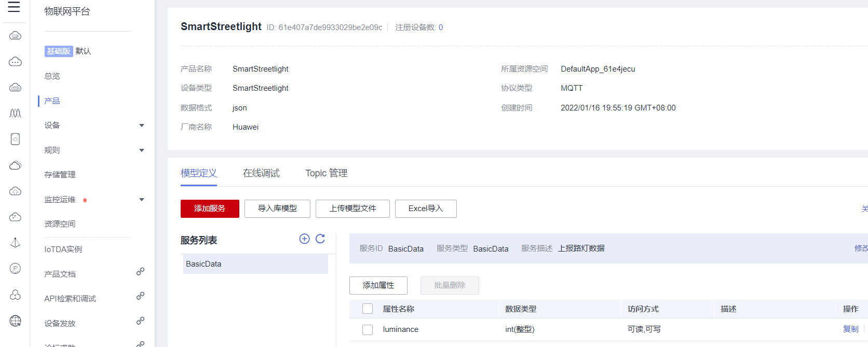Click the three hexagons cluster icon

16,295
